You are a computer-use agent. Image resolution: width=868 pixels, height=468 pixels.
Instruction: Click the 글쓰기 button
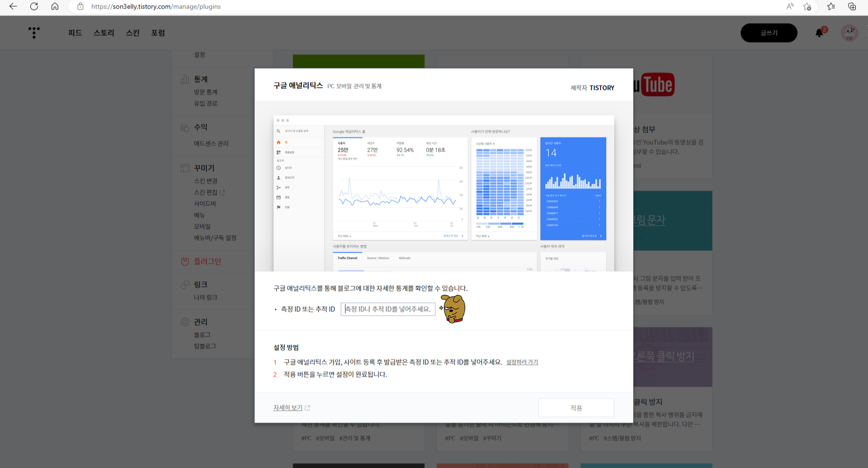pyautogui.click(x=769, y=33)
